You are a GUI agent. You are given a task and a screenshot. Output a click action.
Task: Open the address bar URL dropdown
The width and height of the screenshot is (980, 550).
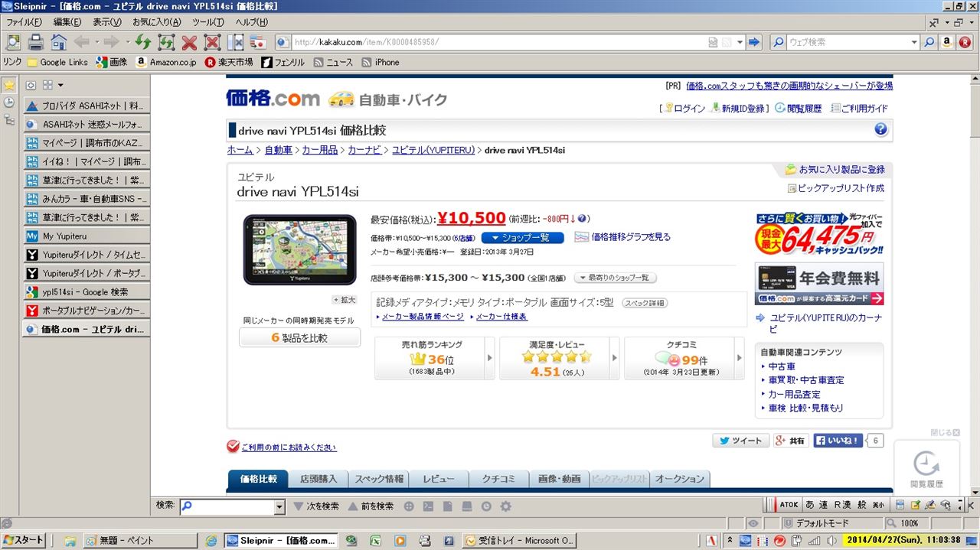[740, 42]
